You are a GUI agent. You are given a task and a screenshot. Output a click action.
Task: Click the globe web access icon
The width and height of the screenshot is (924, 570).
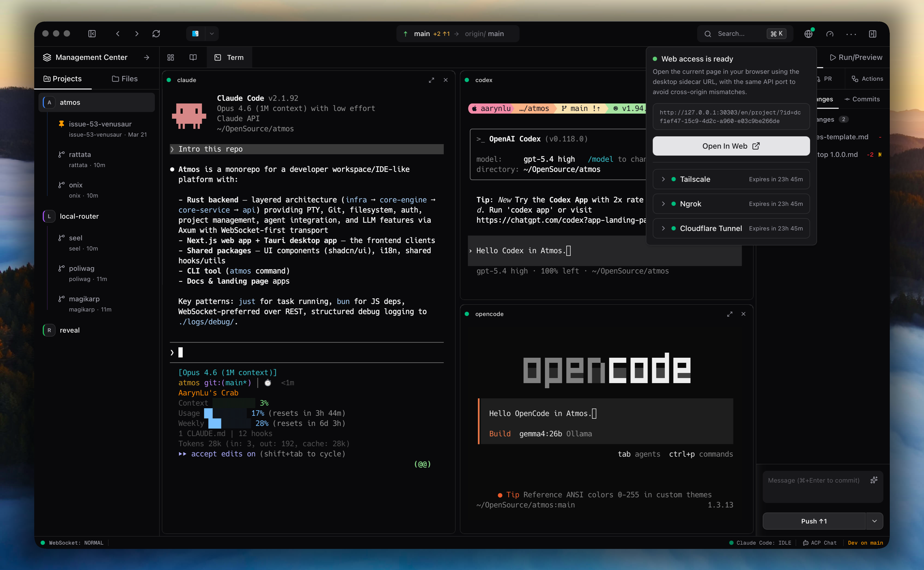click(x=808, y=33)
